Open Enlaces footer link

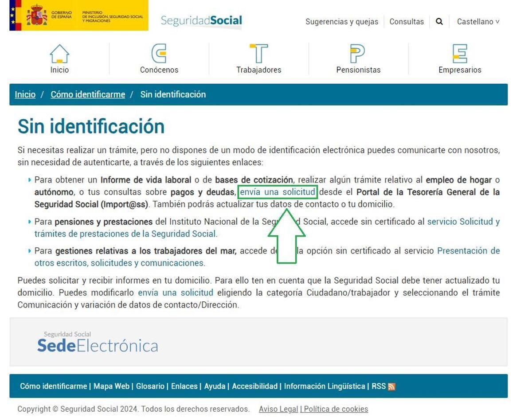point(184,386)
